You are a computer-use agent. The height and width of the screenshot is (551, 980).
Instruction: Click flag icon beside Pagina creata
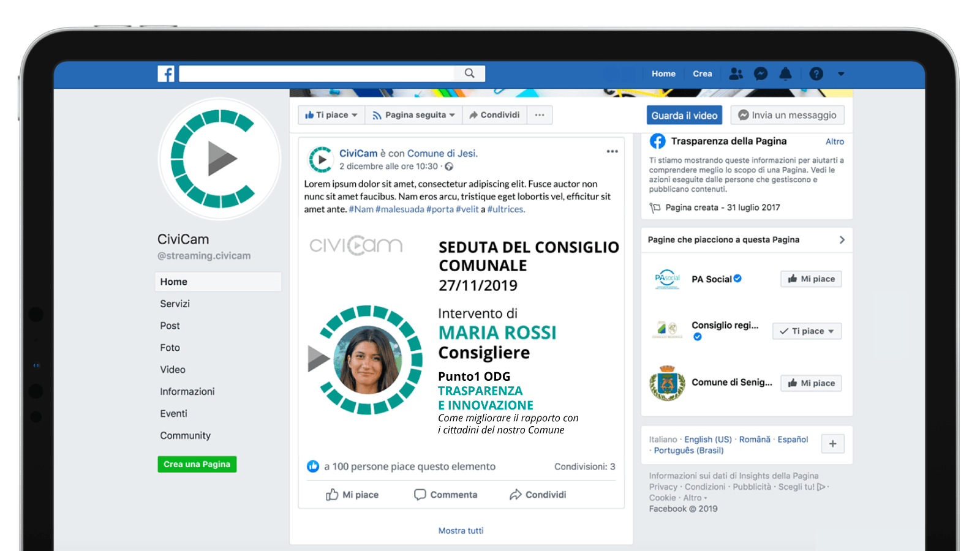click(655, 208)
